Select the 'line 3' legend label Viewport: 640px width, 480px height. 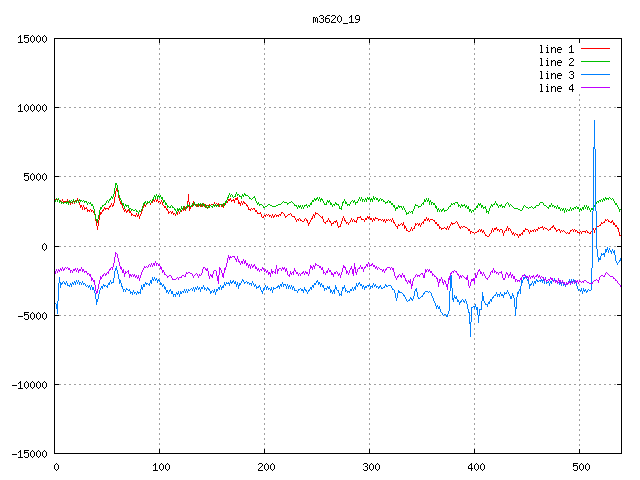557,75
